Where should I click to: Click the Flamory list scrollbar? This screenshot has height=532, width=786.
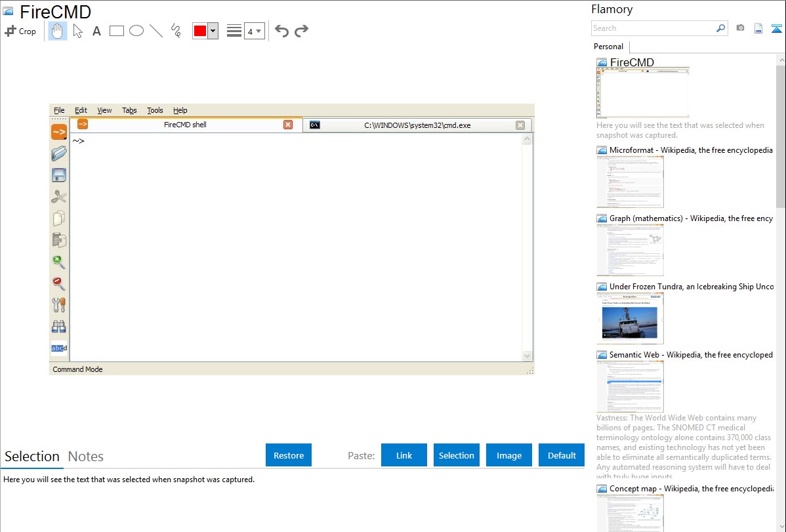781,136
